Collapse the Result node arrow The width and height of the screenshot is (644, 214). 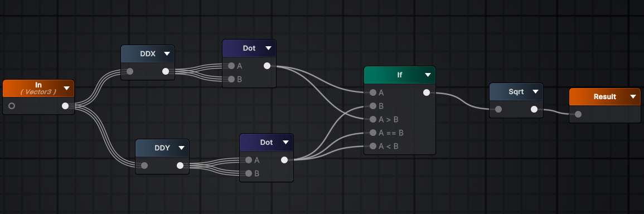pyautogui.click(x=633, y=97)
